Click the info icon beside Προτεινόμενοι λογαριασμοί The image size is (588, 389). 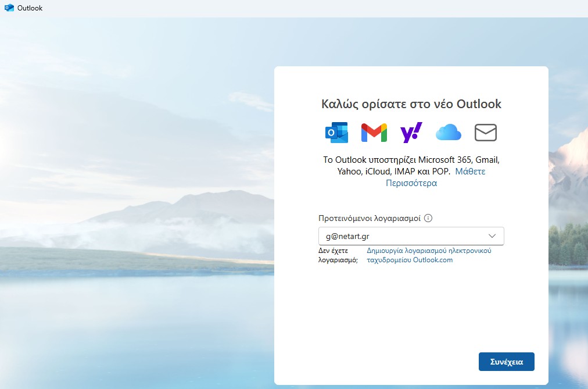coord(428,218)
